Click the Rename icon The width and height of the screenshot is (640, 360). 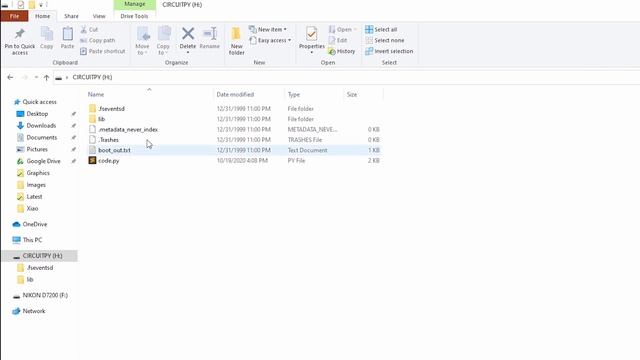click(210, 33)
